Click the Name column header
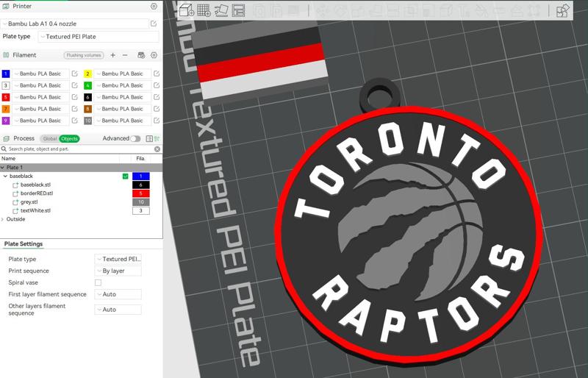Viewport: 588px width, 378px height. 8,158
